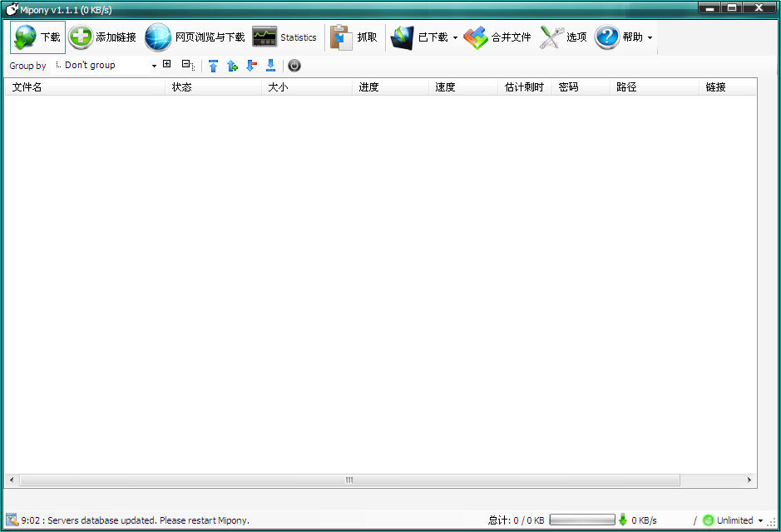
Task: Click the horizontal scrollbar left arrow
Action: click(12, 480)
